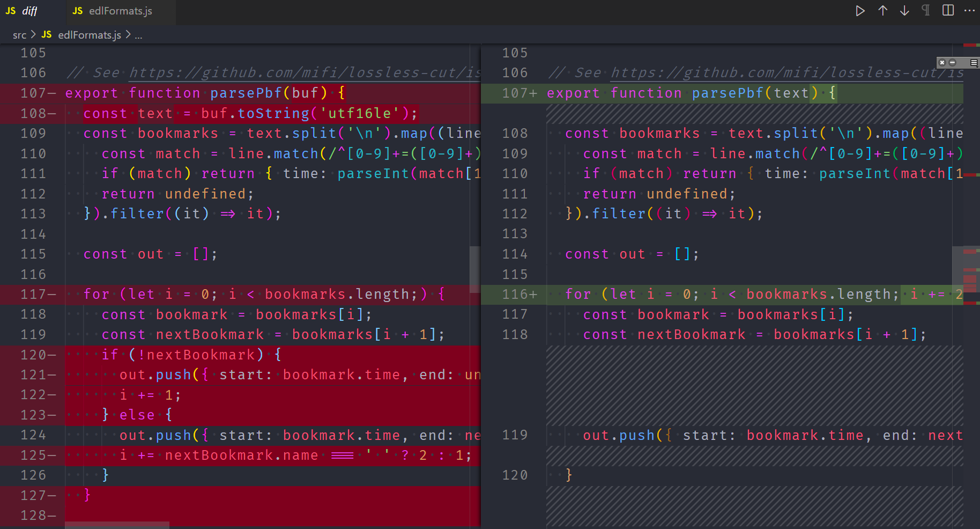Open the src breadcrumb dropdown
Viewport: 980px width, 529px height.
(x=20, y=35)
